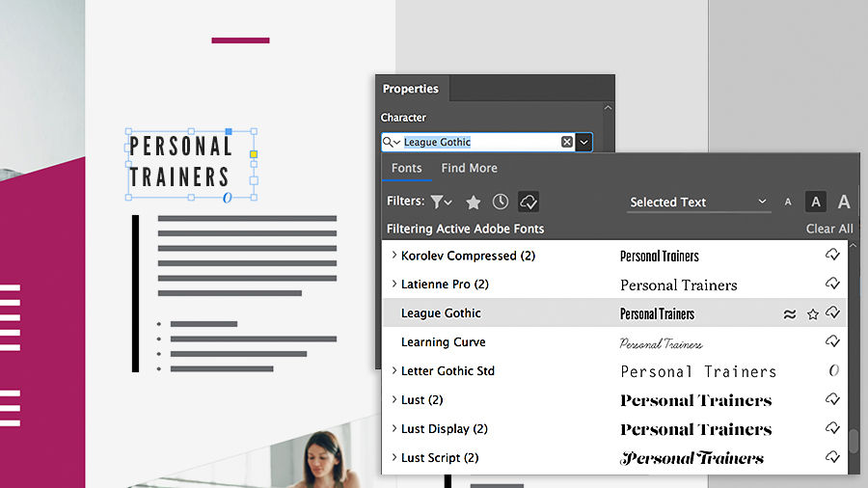Click the Properties panel scroll up arrow

[x=608, y=108]
